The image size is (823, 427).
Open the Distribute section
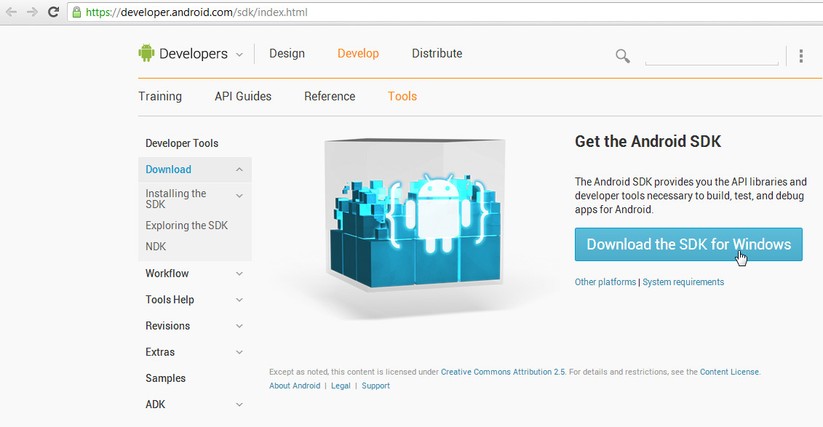coord(437,54)
